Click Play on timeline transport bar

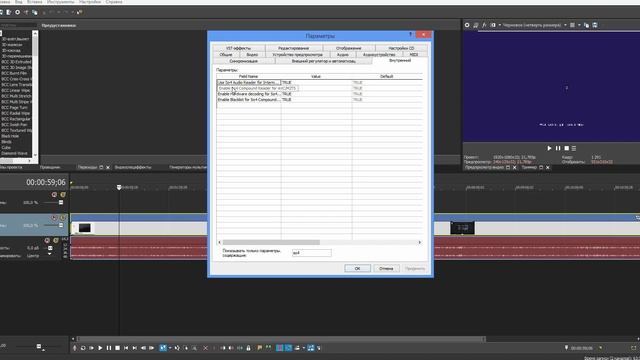[x=100, y=348]
